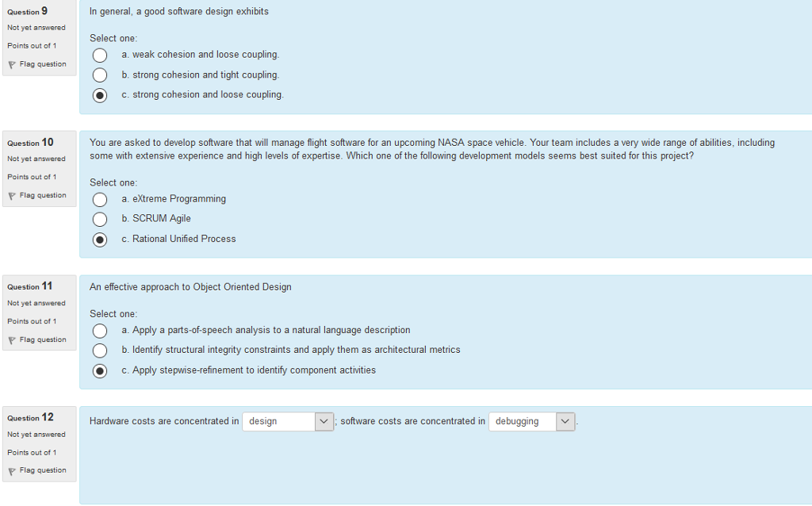
Task: Click the 'Question 11' heading
Action: coord(30,286)
